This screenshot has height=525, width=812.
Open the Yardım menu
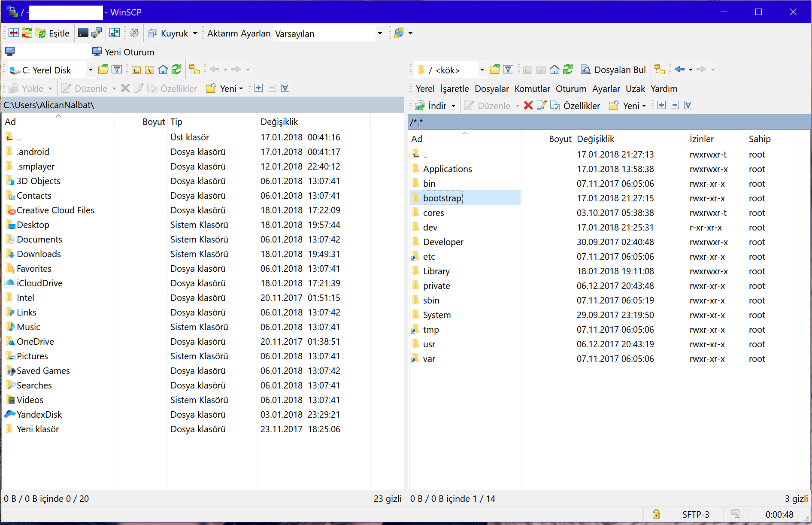(664, 88)
